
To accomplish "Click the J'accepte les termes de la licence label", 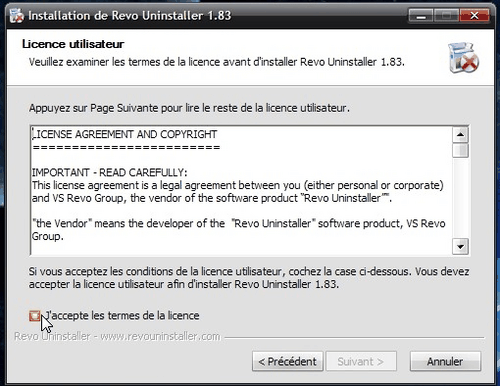I will click(122, 315).
